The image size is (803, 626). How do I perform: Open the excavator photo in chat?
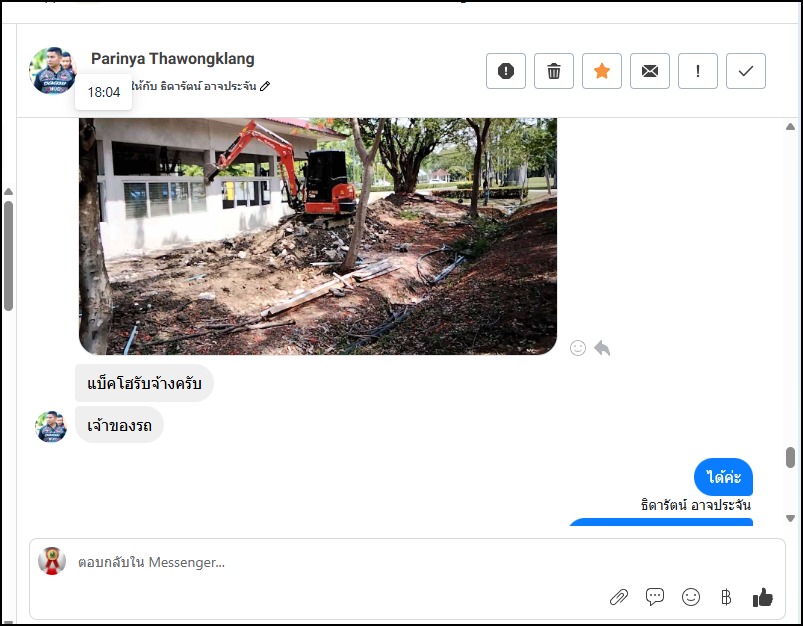318,236
